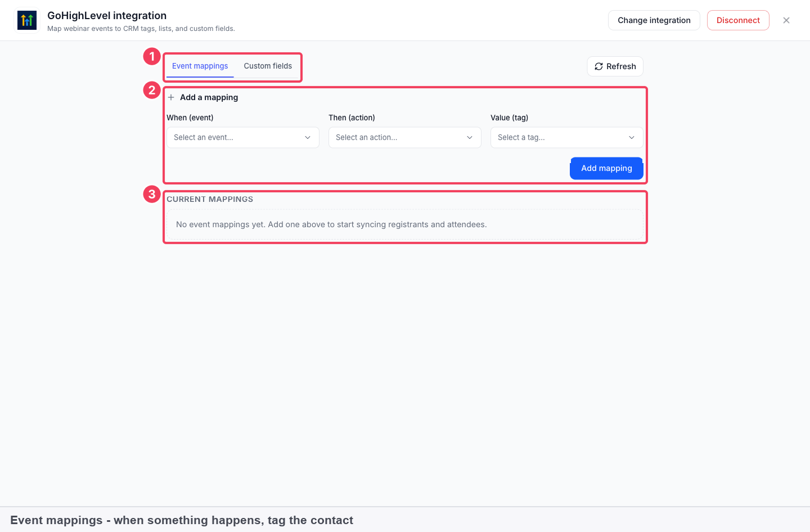Click the When (event) label
The height and width of the screenshot is (532, 810).
click(190, 118)
